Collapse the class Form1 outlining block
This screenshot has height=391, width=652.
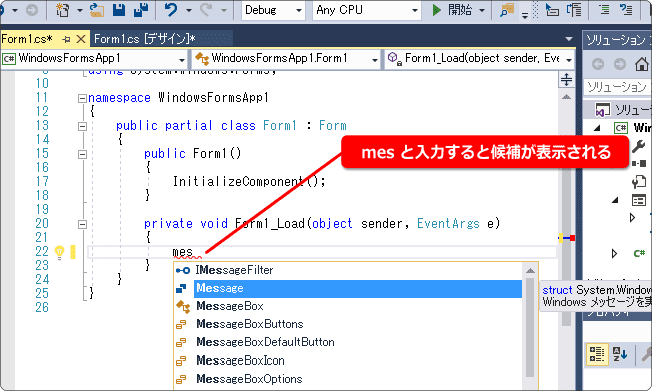[82, 126]
